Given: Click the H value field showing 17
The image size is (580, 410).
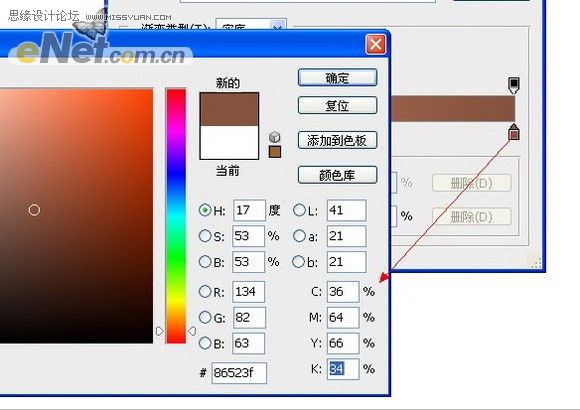Looking at the screenshot, I should (x=249, y=210).
